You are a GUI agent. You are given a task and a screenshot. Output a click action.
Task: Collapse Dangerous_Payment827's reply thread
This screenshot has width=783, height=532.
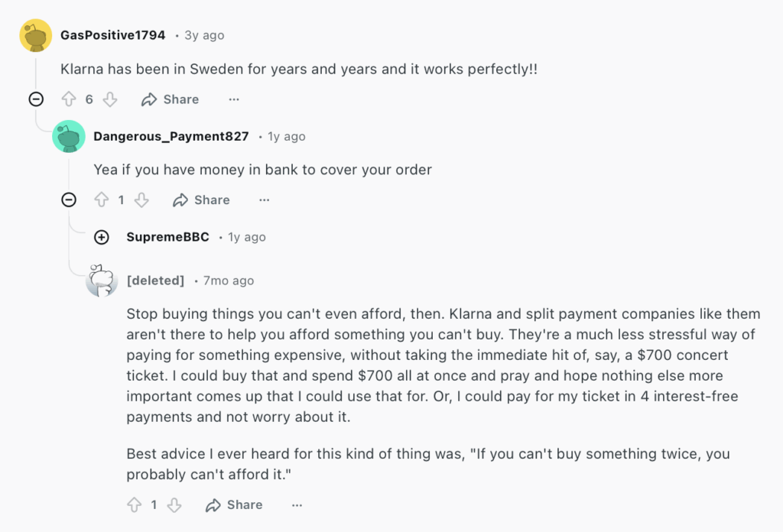69,199
